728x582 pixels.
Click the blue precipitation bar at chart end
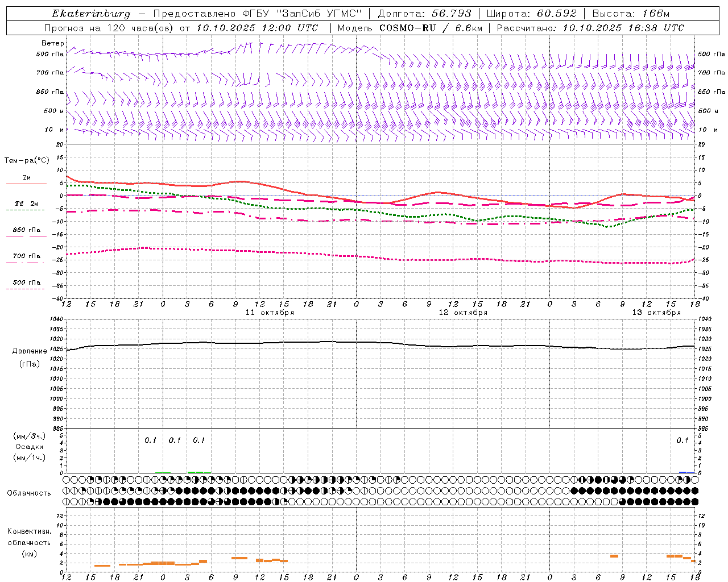pos(683,472)
